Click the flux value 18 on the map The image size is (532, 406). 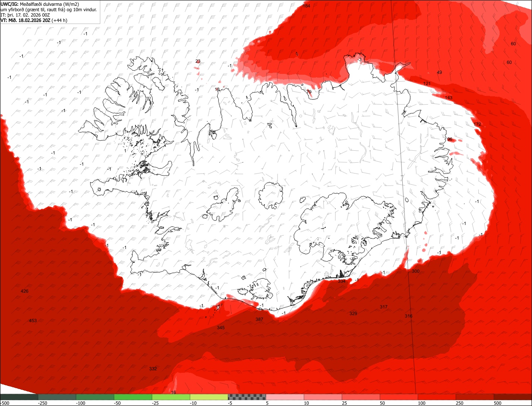[217, 89]
